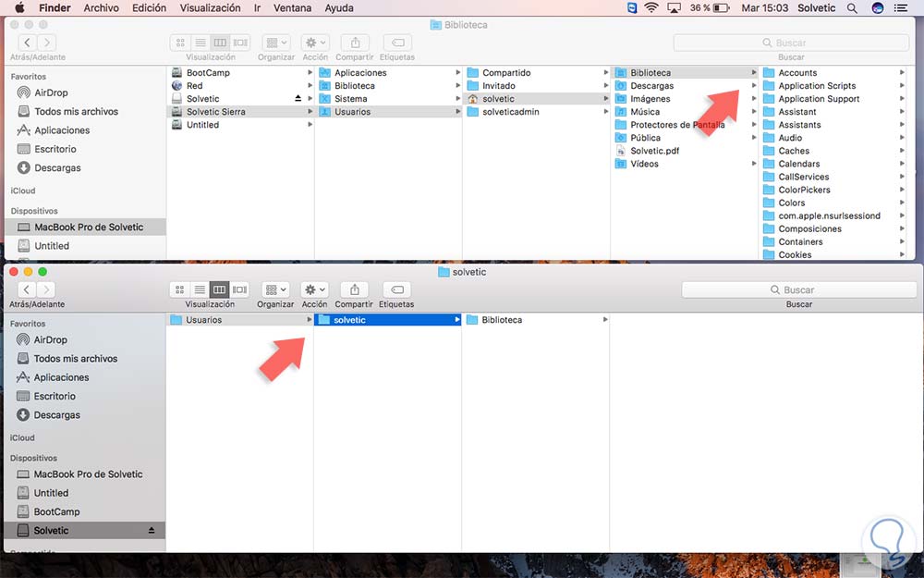Expand Application Support folder arrow
The width and height of the screenshot is (924, 578).
click(902, 99)
